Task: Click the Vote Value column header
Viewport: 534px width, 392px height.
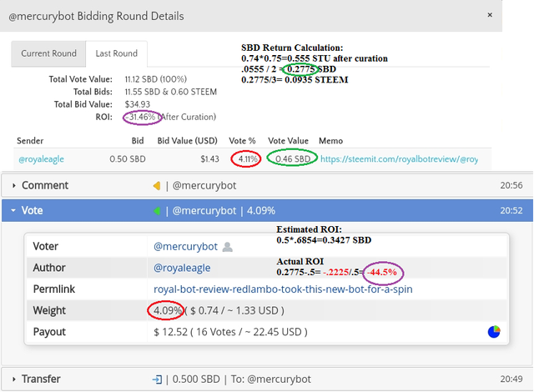Action: click(288, 141)
